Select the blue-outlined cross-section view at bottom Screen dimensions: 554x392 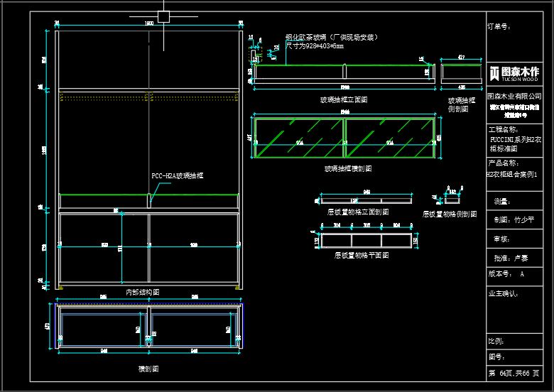pyautogui.click(x=149, y=326)
